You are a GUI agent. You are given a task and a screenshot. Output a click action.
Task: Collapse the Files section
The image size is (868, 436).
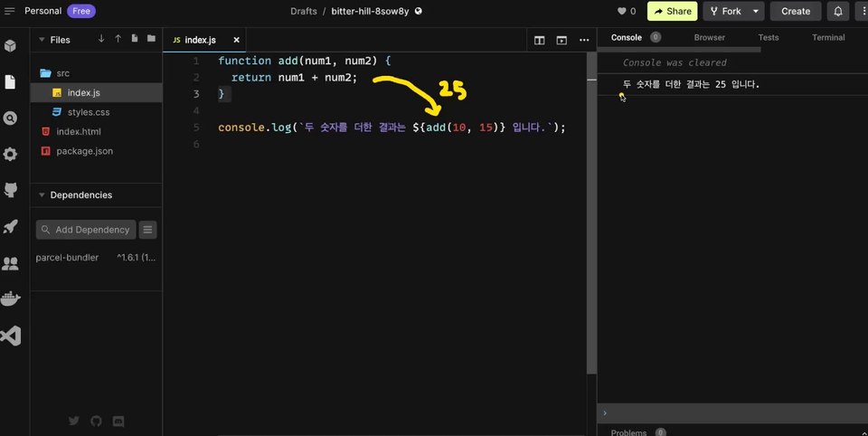pos(41,40)
